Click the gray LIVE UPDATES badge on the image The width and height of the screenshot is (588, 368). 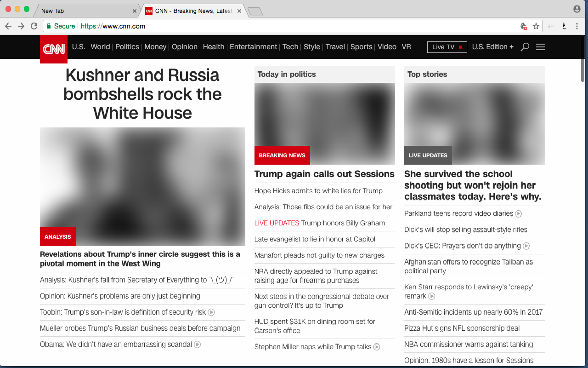coord(428,155)
